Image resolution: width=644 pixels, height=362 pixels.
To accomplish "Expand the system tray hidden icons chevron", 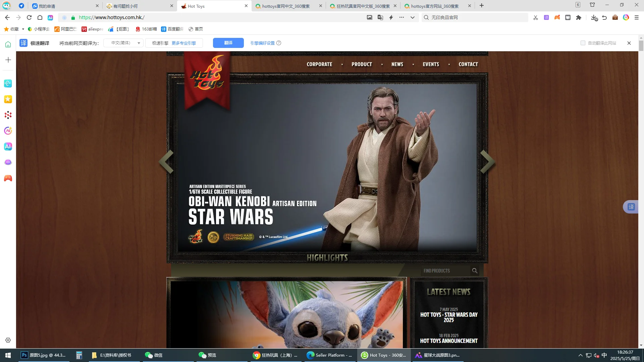I will click(x=580, y=355).
